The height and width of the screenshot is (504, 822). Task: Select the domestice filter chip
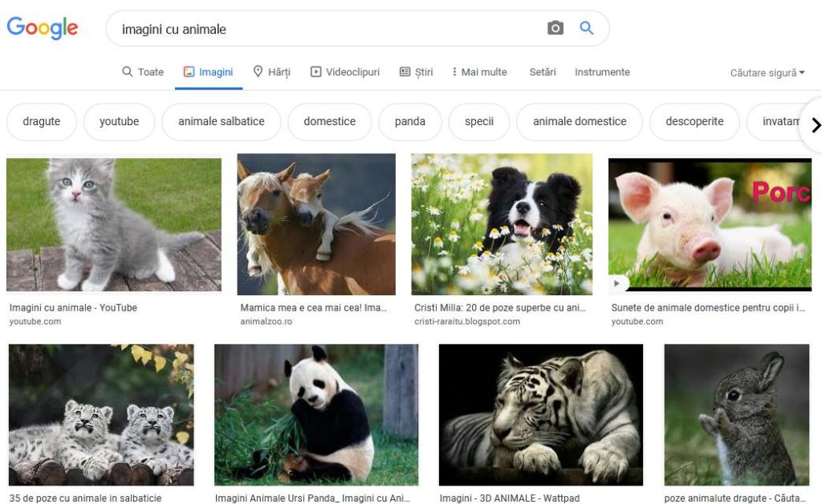point(330,121)
